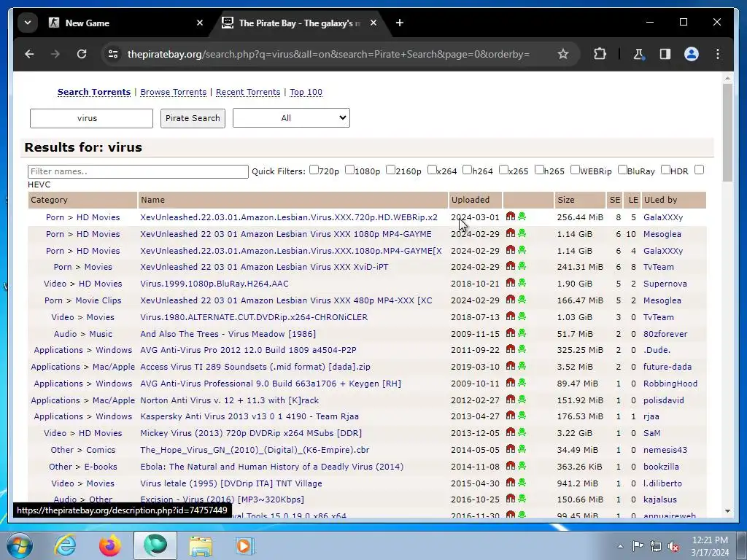This screenshot has width=747, height=560.
Task: Bookmark this page with star icon
Action: coord(563,54)
